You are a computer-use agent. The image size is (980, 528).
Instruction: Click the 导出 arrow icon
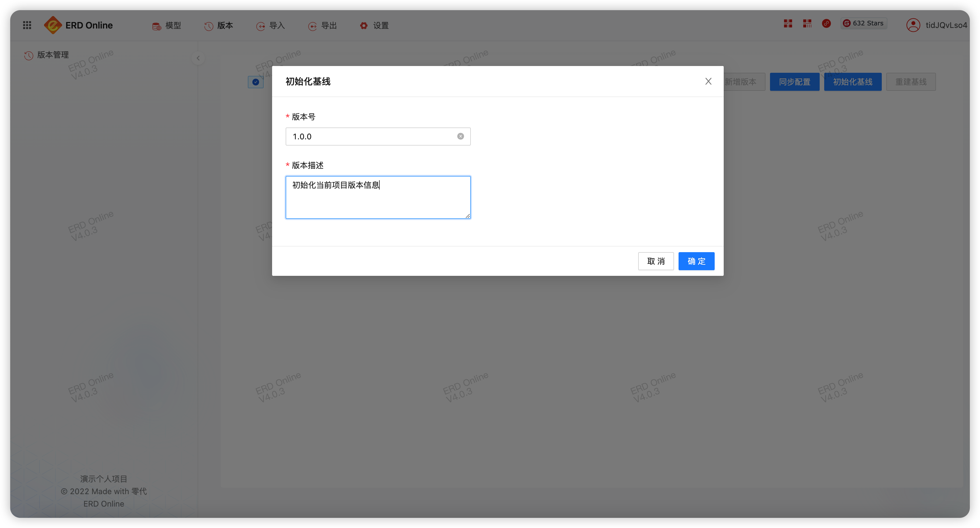[312, 26]
